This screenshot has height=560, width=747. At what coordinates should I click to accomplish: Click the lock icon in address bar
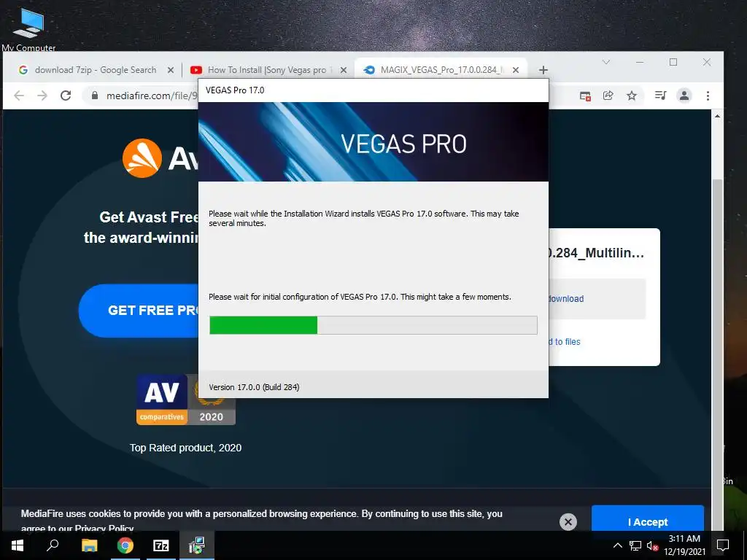point(95,96)
